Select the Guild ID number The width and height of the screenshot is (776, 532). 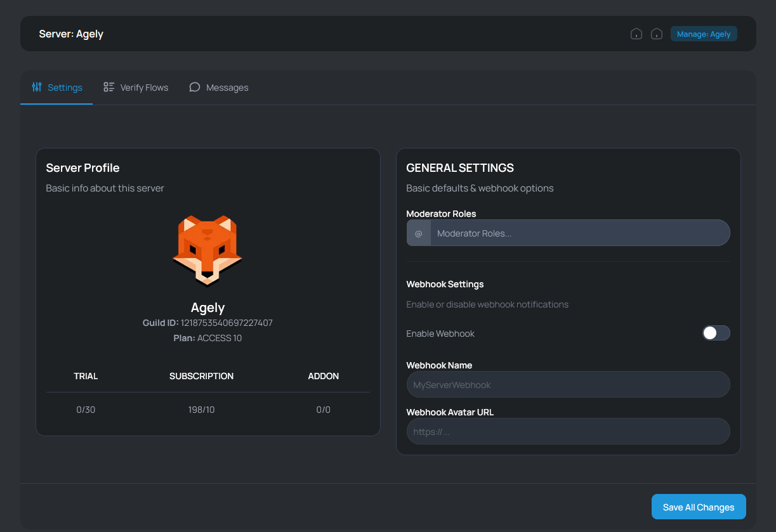227,322
